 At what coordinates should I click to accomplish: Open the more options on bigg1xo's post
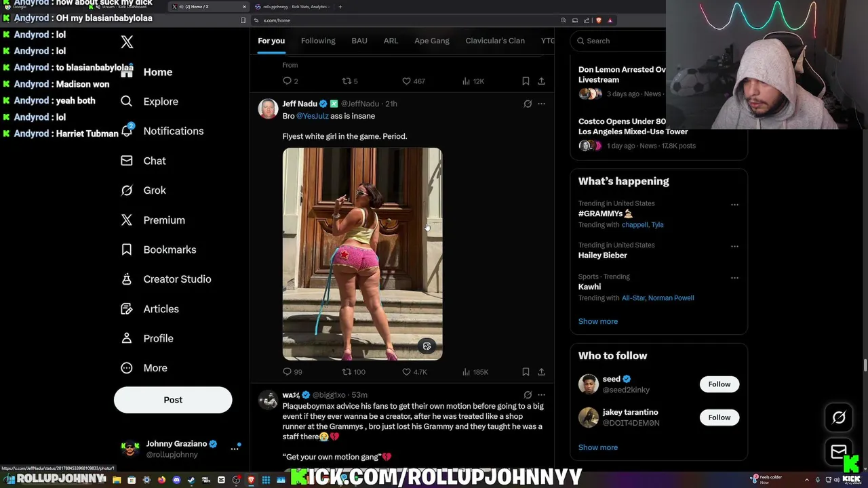[x=541, y=394]
